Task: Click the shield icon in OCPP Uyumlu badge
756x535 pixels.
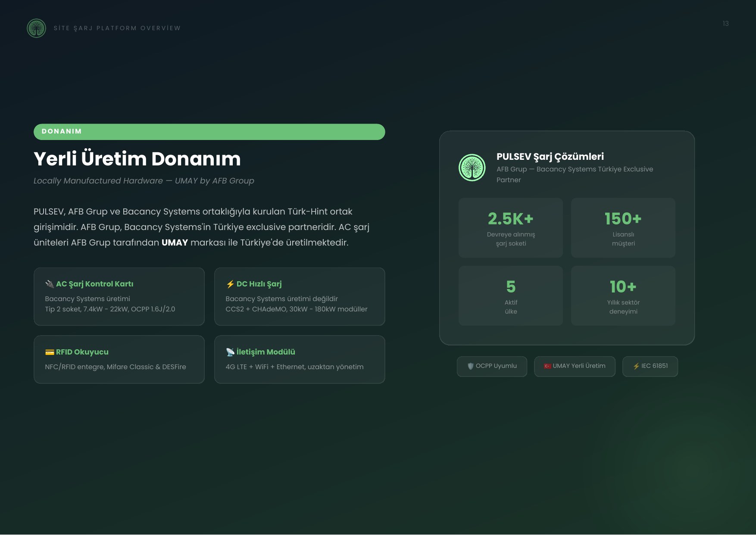Action: (x=471, y=366)
